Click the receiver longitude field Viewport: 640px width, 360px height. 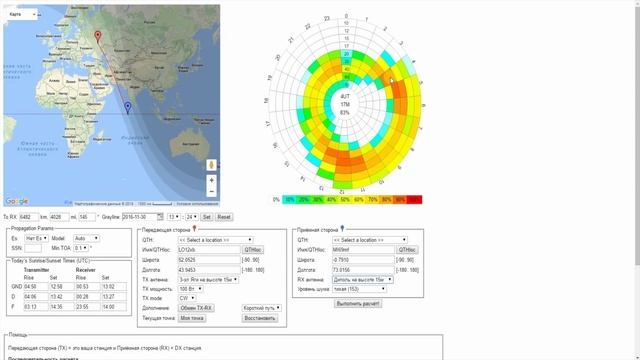point(363,270)
